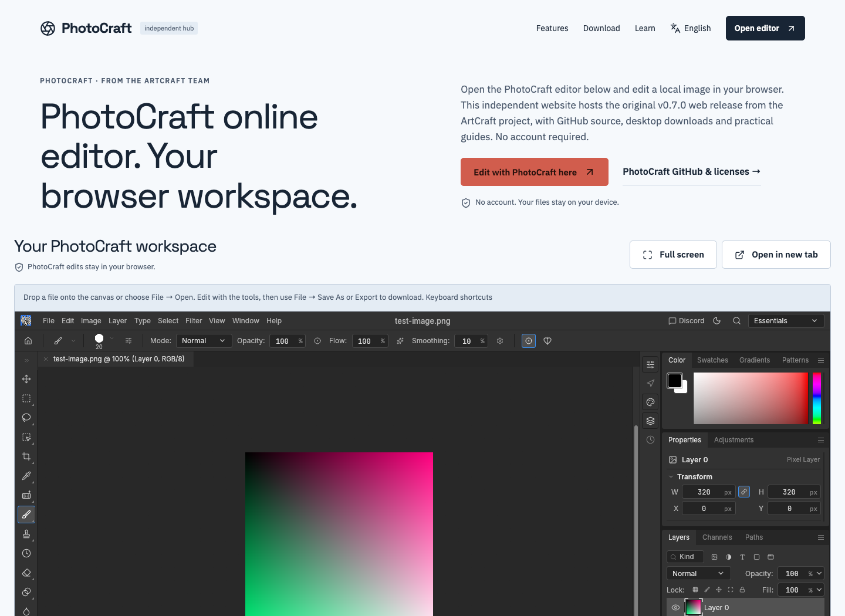Click the Open editor button

pyautogui.click(x=765, y=28)
